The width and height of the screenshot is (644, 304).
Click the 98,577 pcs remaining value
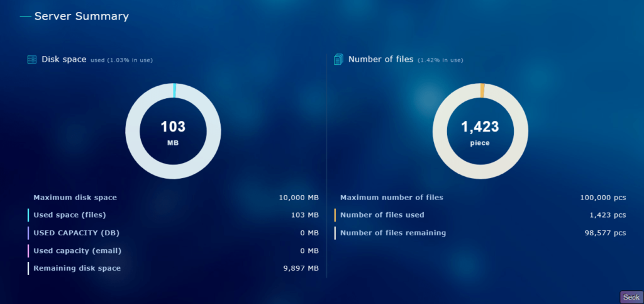click(605, 233)
